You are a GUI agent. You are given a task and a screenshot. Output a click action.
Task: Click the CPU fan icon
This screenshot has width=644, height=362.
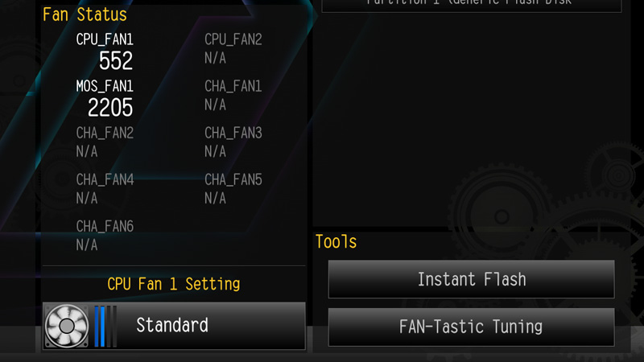pyautogui.click(x=66, y=326)
